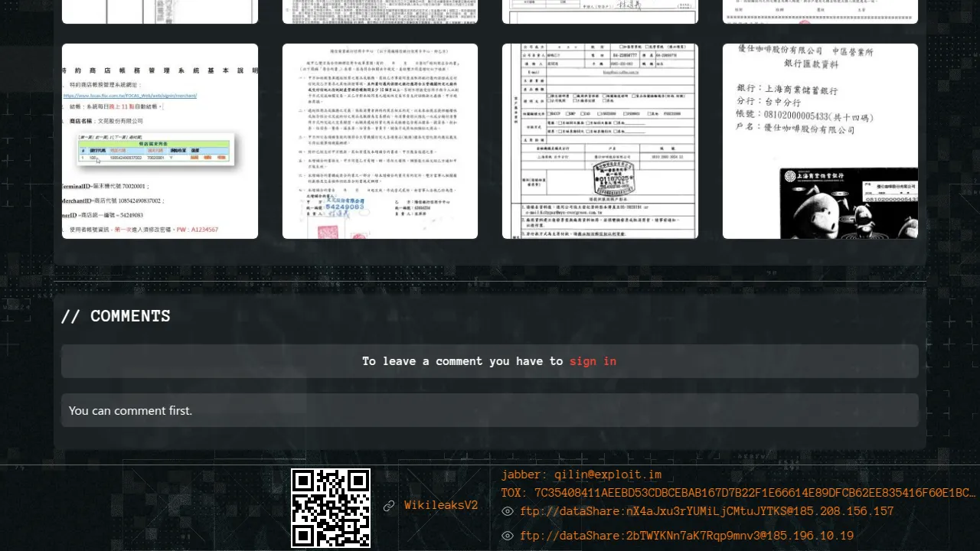
Task: Toggle the eye icon for the .157 FTP entry
Action: coord(507,512)
